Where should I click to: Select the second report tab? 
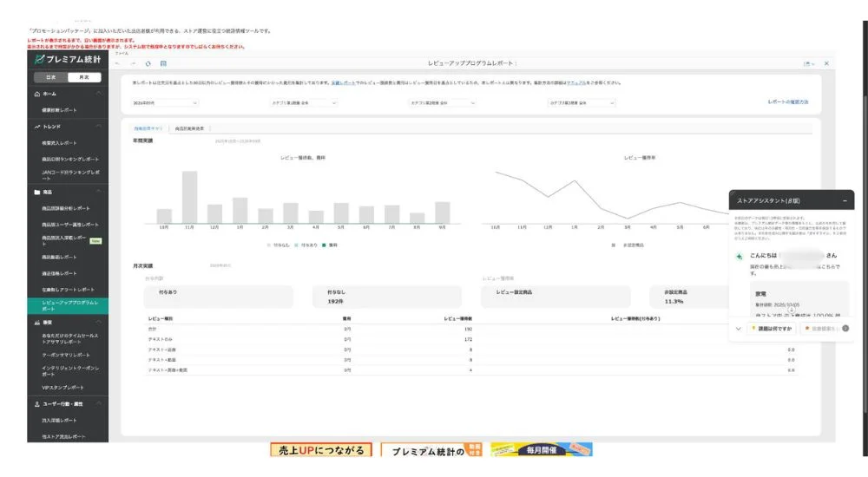tap(189, 128)
